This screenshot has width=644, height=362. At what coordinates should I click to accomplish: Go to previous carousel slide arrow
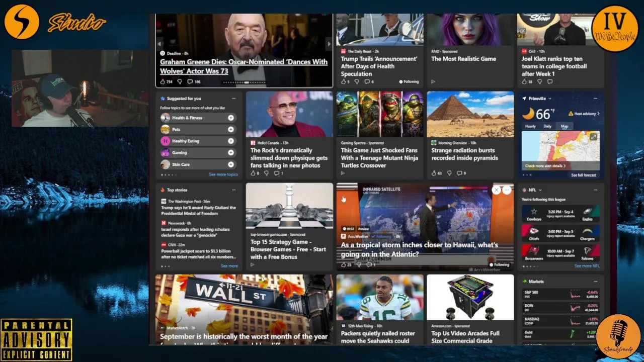point(160,44)
